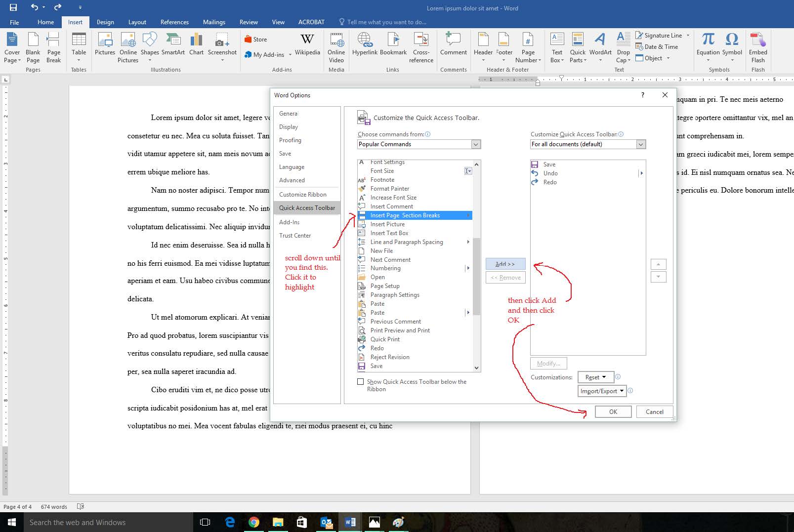Select Format Painter command in list

click(415, 189)
